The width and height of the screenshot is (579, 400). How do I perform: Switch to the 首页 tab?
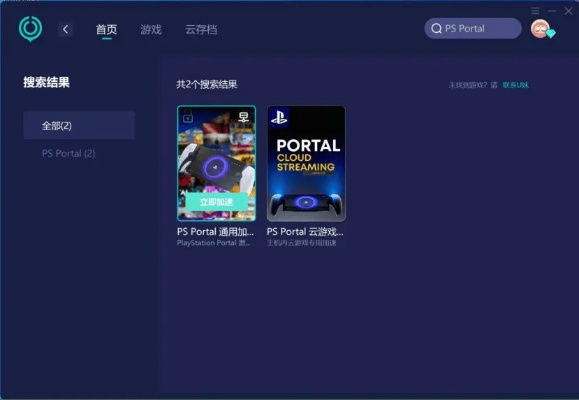pyautogui.click(x=106, y=30)
